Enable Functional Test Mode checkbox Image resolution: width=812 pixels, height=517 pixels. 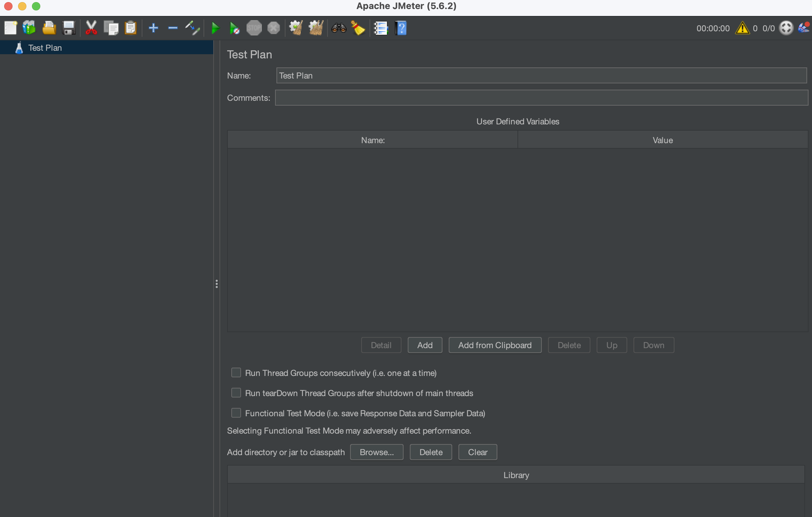click(x=236, y=413)
